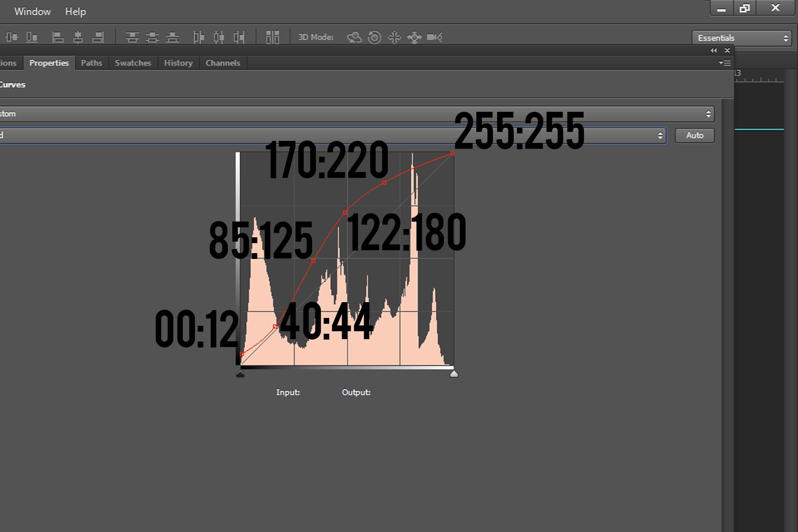Click the Auto button

695,135
